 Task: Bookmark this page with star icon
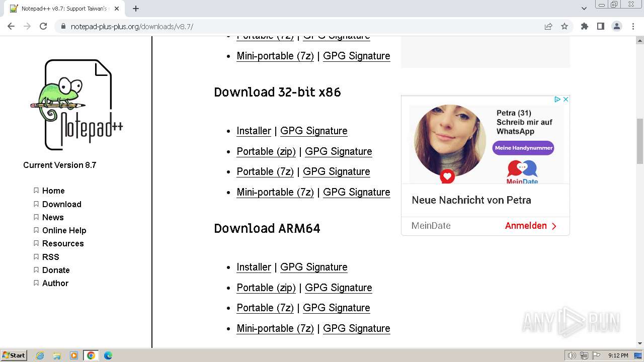[x=565, y=26]
